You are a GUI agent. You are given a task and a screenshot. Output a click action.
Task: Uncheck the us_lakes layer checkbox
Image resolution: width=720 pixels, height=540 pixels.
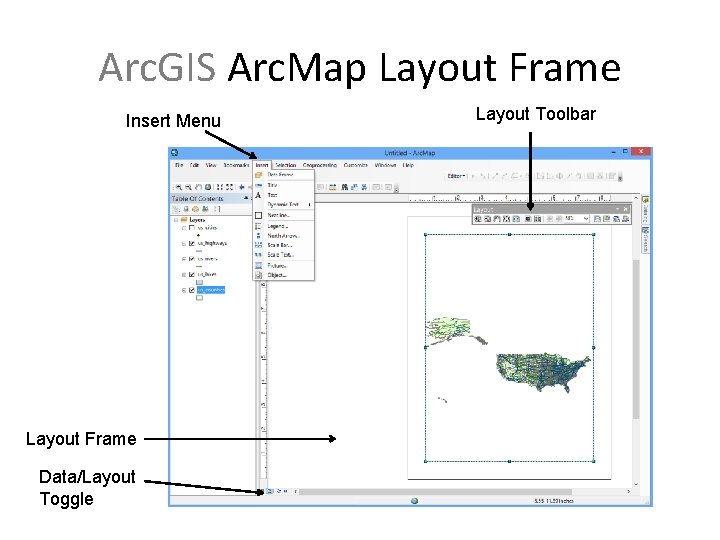tap(192, 275)
